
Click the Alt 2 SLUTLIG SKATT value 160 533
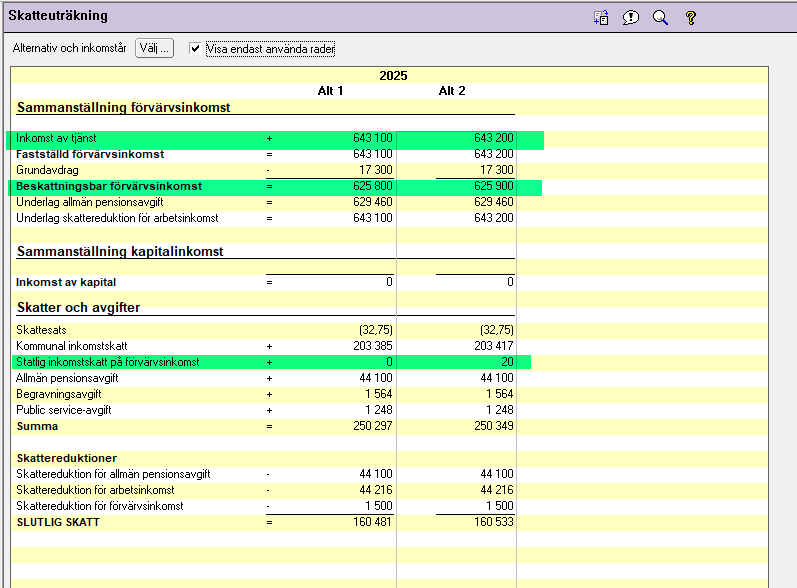[x=493, y=522]
